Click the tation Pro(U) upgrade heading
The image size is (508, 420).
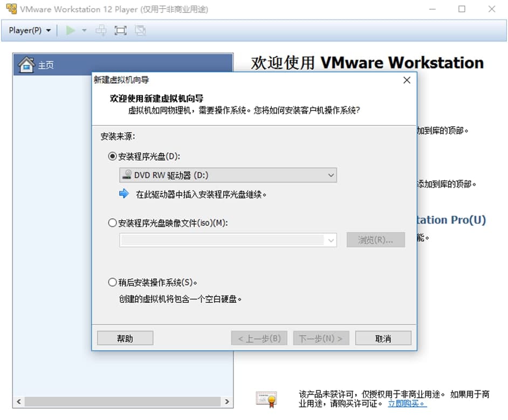[x=451, y=220]
